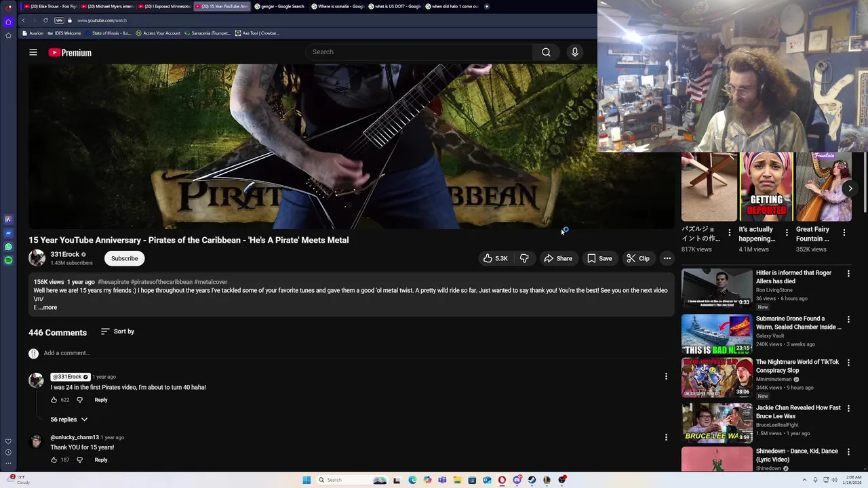Open Submarine Drone video title

pos(799,323)
